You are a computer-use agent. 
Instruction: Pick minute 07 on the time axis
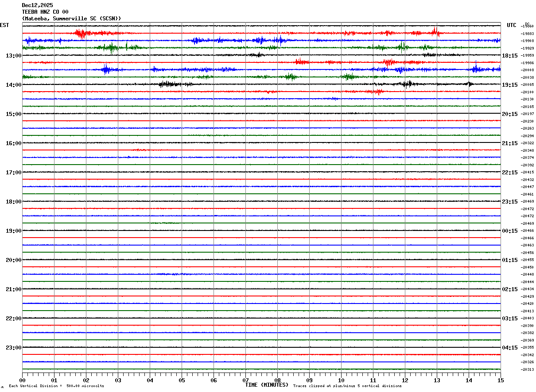coord(245,380)
